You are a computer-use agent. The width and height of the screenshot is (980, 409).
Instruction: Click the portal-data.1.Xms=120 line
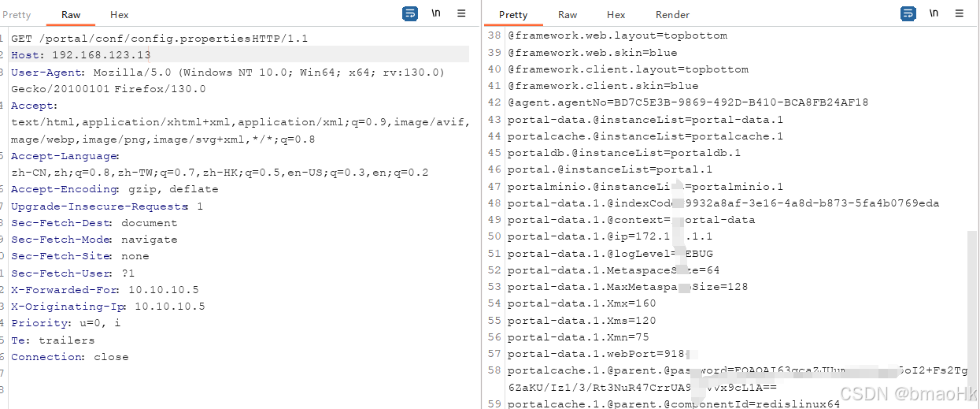(x=582, y=321)
